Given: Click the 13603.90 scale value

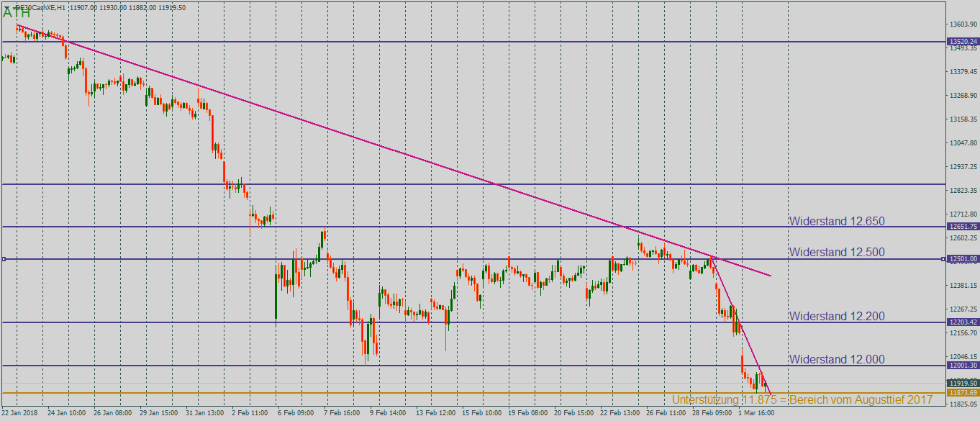Looking at the screenshot, I should click(x=963, y=24).
